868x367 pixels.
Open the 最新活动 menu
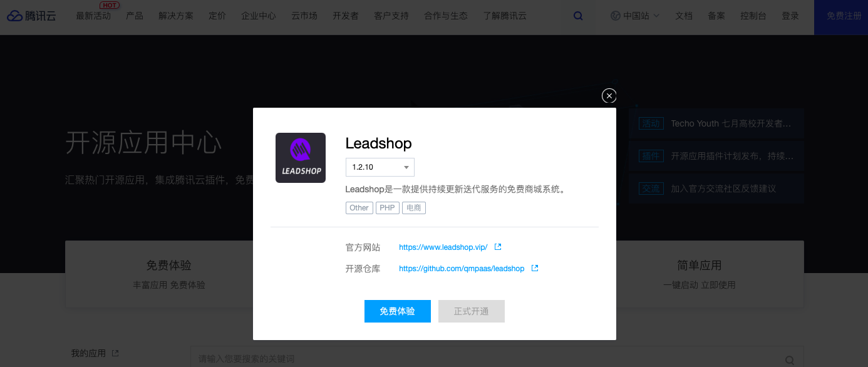coord(93,16)
